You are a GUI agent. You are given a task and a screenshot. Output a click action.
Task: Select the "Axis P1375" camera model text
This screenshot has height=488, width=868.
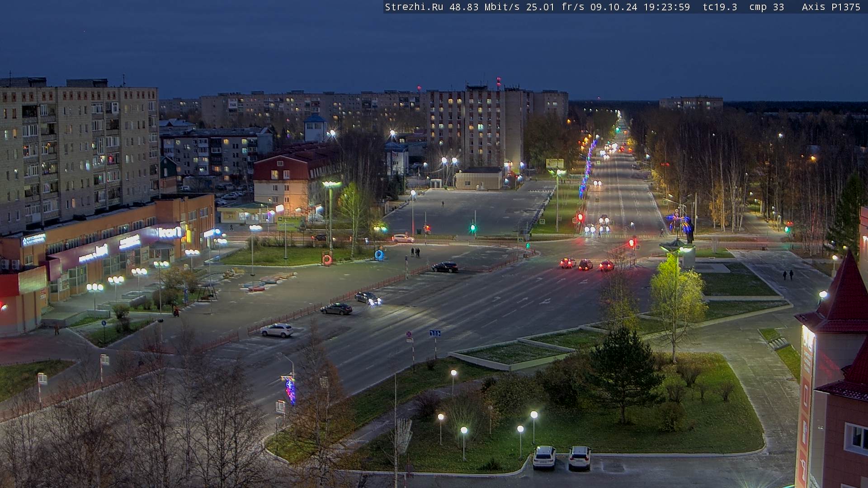831,7
